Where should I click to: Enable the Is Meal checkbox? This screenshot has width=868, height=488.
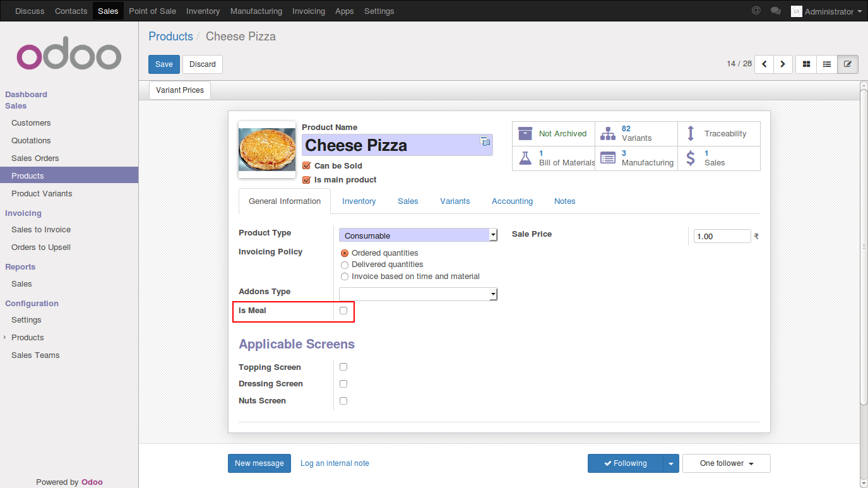tap(343, 310)
